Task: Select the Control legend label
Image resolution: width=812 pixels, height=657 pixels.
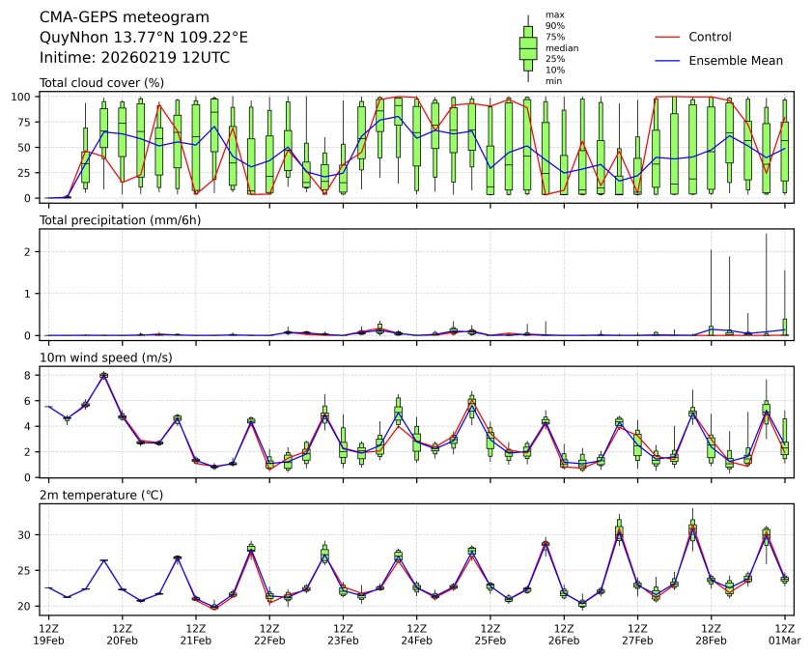Action: pos(710,37)
